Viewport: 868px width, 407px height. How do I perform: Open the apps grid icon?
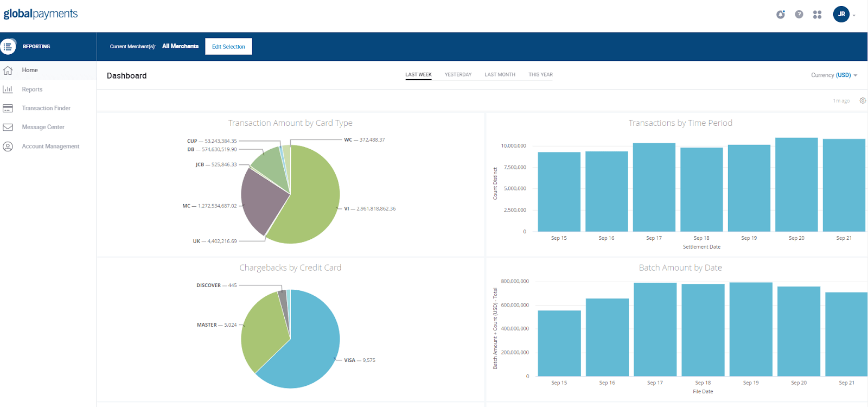(x=817, y=15)
